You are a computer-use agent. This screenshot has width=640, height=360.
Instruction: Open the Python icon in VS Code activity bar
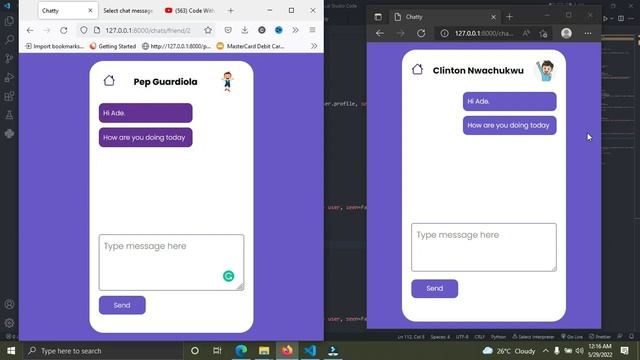point(9,134)
